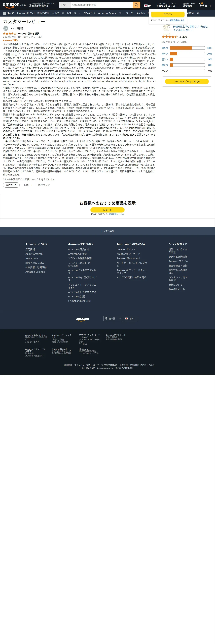215x644 pixels.
Task: Click the search magnifier button
Action: [x=136, y=5]
